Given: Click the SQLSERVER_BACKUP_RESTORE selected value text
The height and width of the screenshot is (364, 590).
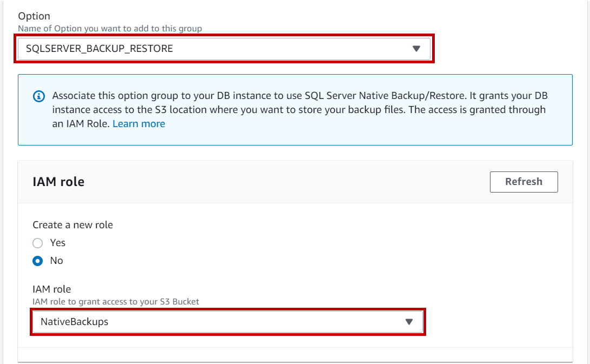Looking at the screenshot, I should pos(100,49).
